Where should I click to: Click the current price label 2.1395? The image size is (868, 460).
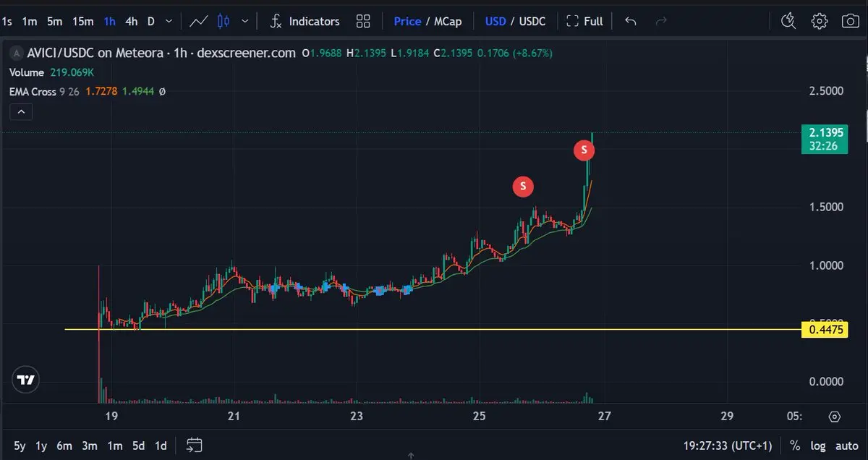(x=825, y=133)
